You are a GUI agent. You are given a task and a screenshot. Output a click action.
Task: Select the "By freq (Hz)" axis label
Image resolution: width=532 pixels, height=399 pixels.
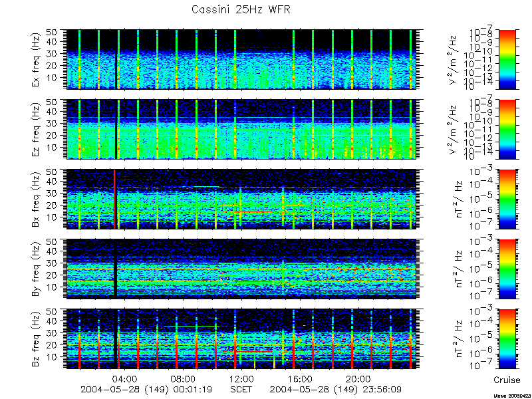pos(36,269)
